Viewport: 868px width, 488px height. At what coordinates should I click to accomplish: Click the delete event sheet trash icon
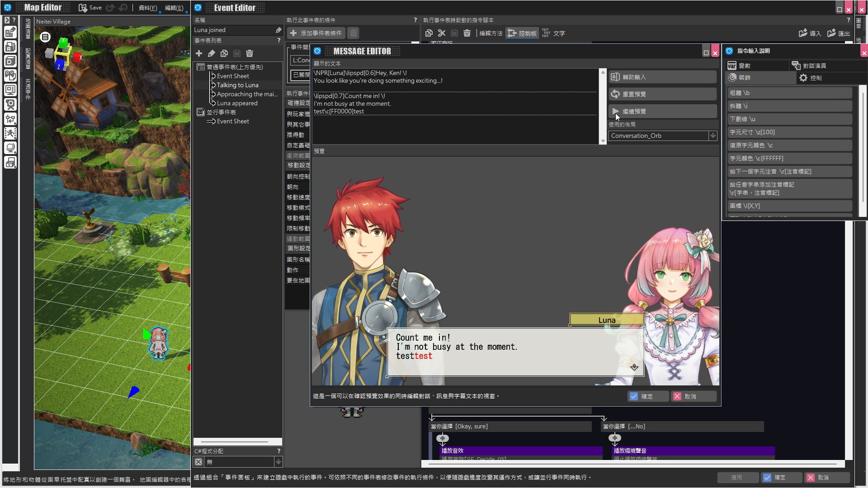point(250,53)
